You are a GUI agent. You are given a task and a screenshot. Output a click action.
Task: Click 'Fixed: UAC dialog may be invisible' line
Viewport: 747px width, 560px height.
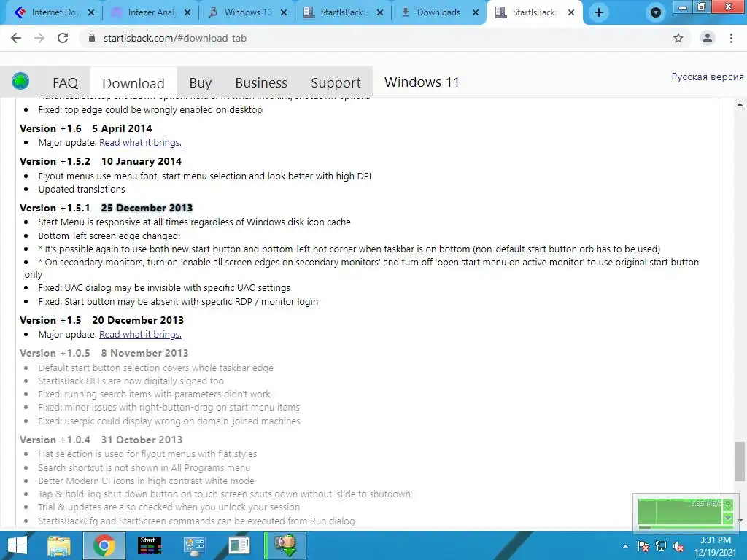164,287
